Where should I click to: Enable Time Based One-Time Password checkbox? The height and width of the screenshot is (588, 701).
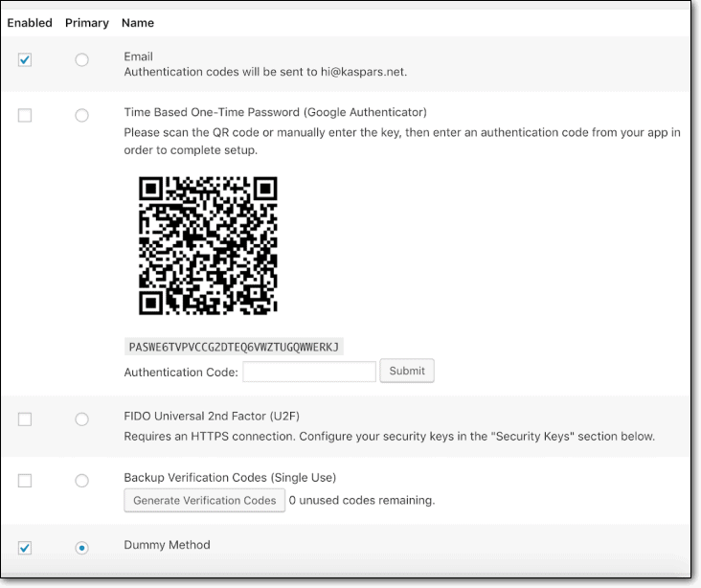tap(25, 115)
